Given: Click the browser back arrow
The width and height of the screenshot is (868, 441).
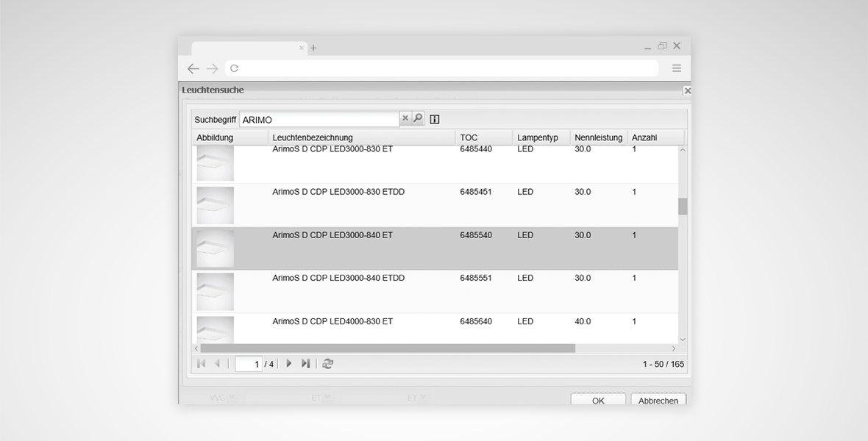Looking at the screenshot, I should pyautogui.click(x=193, y=68).
